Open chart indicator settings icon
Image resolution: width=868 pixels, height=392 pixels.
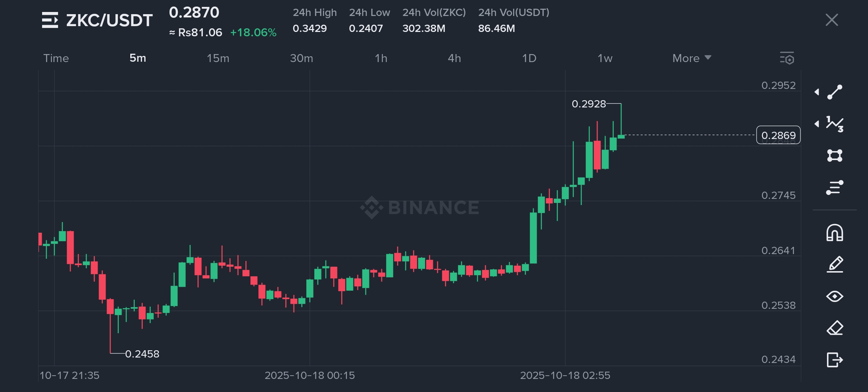point(787,58)
